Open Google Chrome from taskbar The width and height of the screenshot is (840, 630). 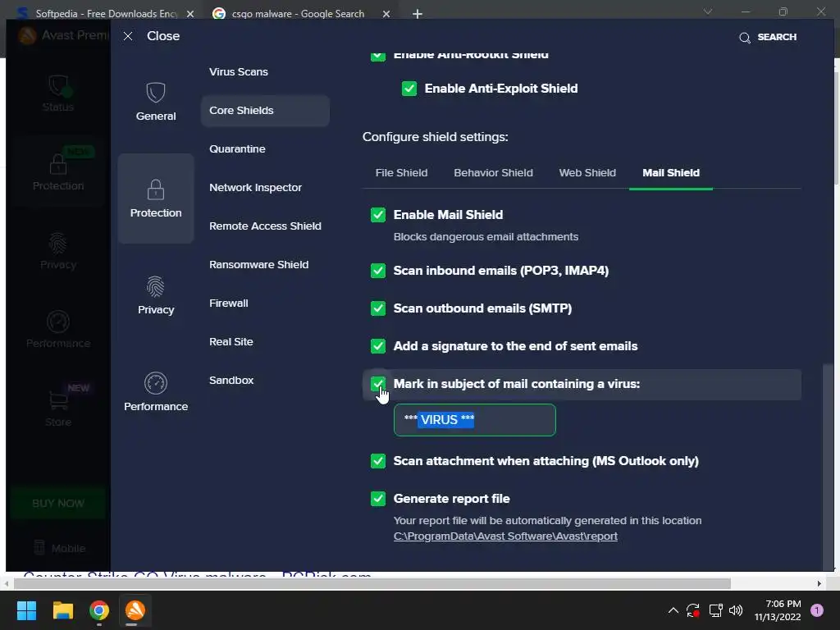tap(99, 610)
